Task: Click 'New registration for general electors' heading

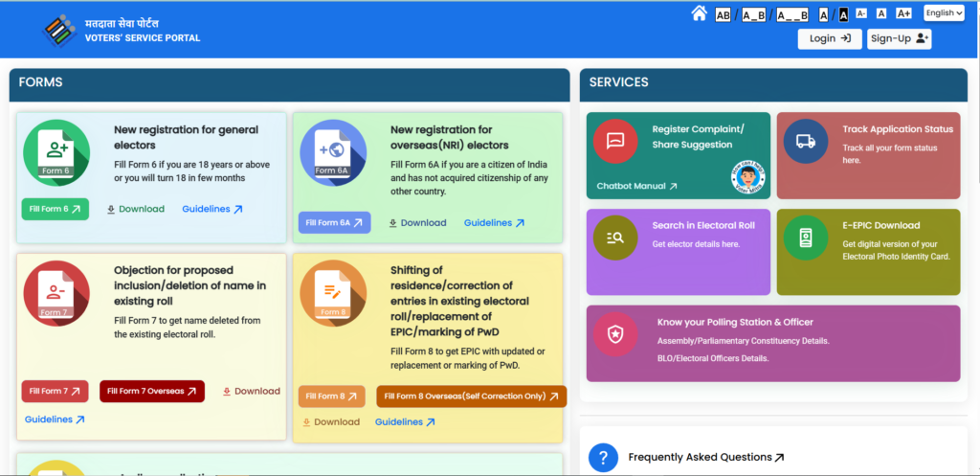Action: tap(186, 138)
